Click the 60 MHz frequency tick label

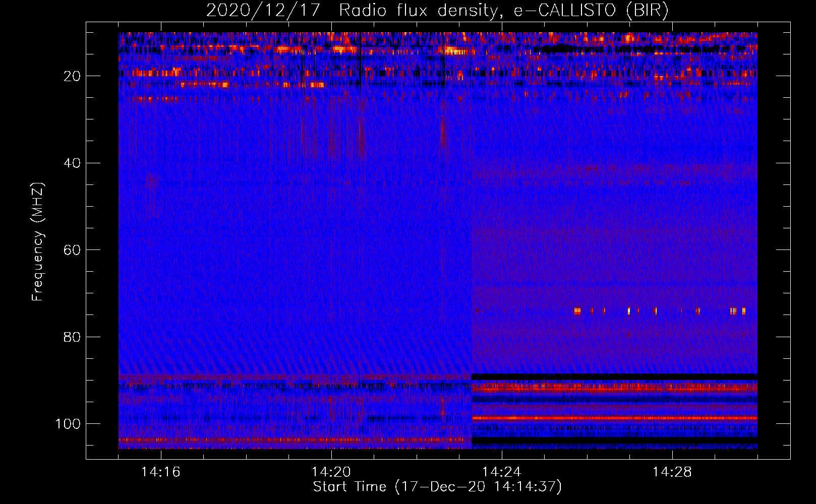72,250
